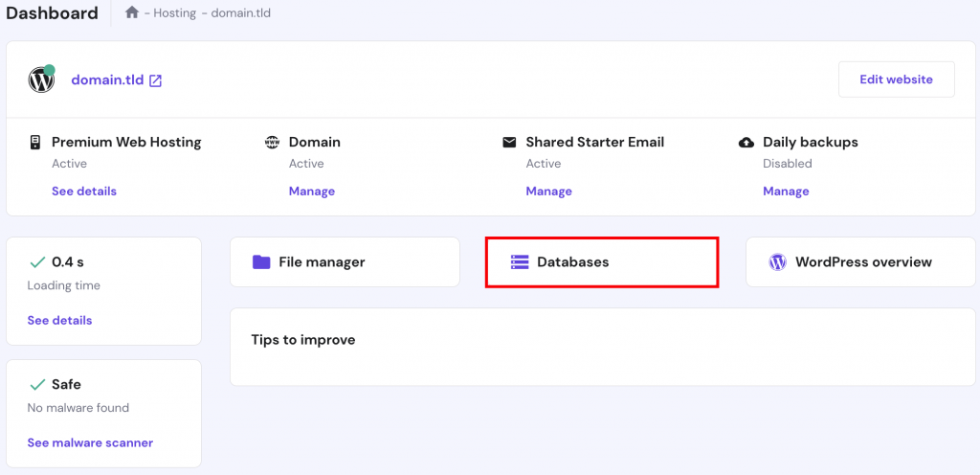Select Hosting in the breadcrumb
The width and height of the screenshot is (980, 475).
(175, 13)
